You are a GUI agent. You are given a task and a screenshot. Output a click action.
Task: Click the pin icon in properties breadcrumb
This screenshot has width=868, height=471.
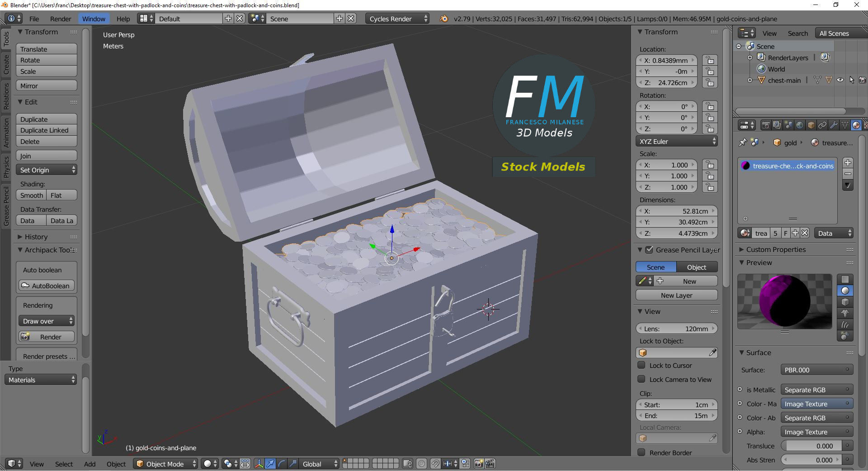click(x=742, y=143)
